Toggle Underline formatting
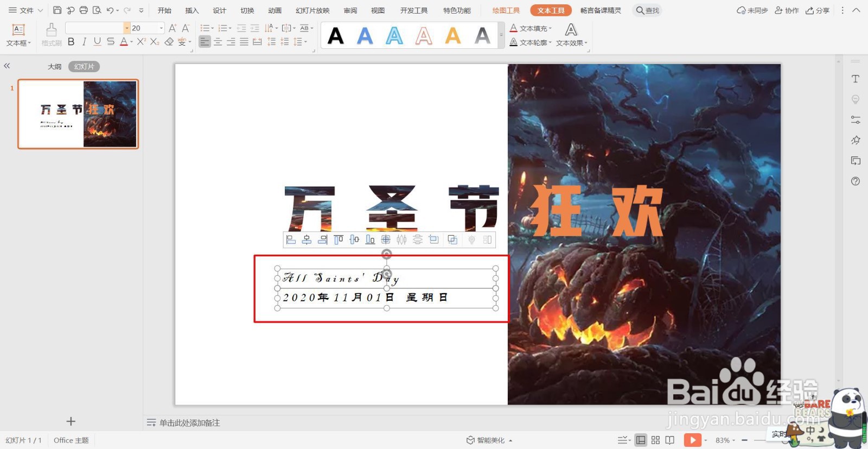The image size is (868, 449). coord(97,42)
